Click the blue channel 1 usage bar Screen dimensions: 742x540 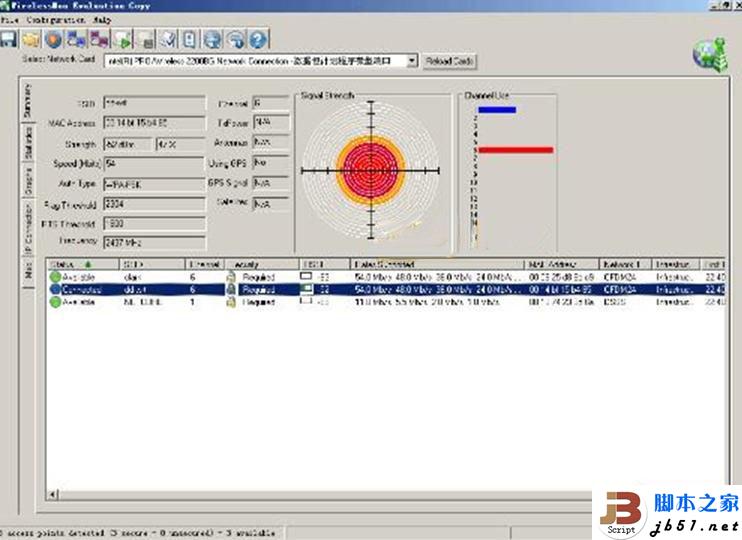(496, 110)
